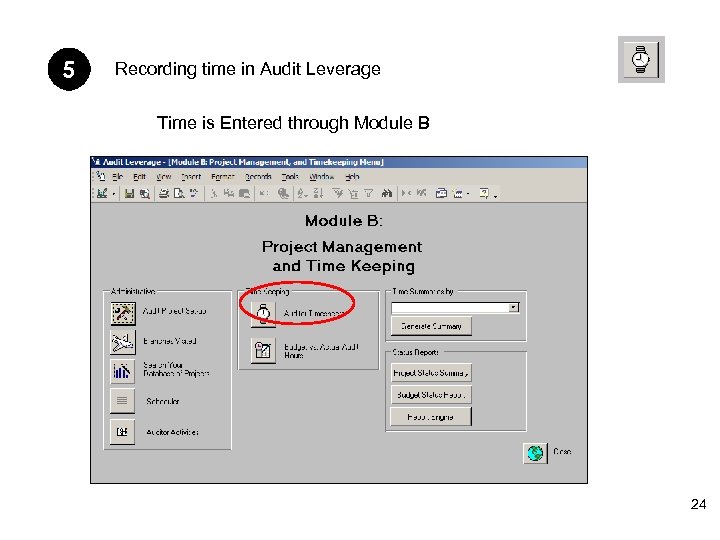This screenshot has width=720, height=540.
Task: Click the "Auditor Activities" label
Action: click(x=172, y=432)
